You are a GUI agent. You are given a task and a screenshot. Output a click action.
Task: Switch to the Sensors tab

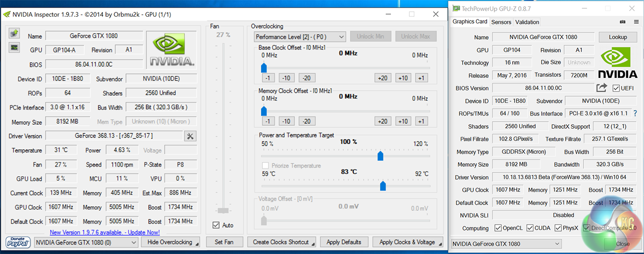[501, 22]
